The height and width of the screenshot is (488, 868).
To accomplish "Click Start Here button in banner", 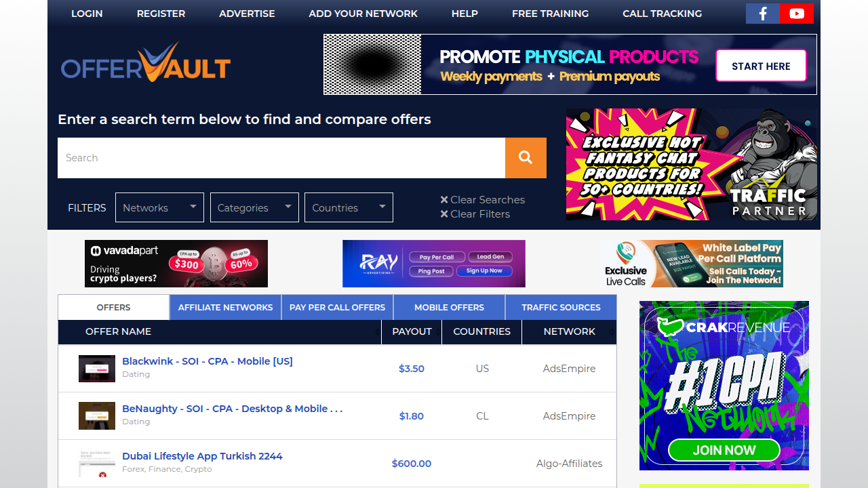I will click(x=761, y=66).
